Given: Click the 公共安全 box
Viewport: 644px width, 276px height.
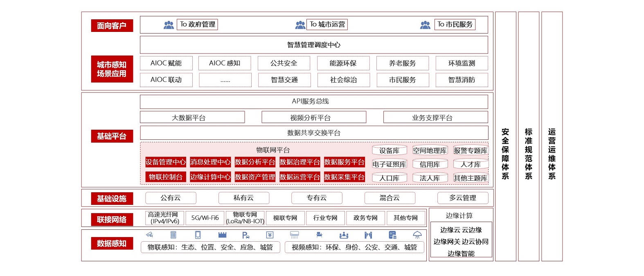Looking at the screenshot, I should (x=284, y=63).
